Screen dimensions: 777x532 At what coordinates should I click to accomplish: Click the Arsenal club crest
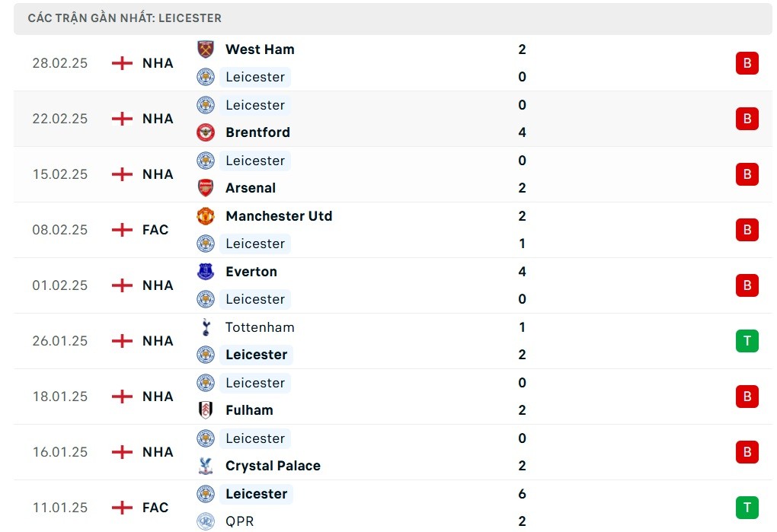pyautogui.click(x=206, y=188)
